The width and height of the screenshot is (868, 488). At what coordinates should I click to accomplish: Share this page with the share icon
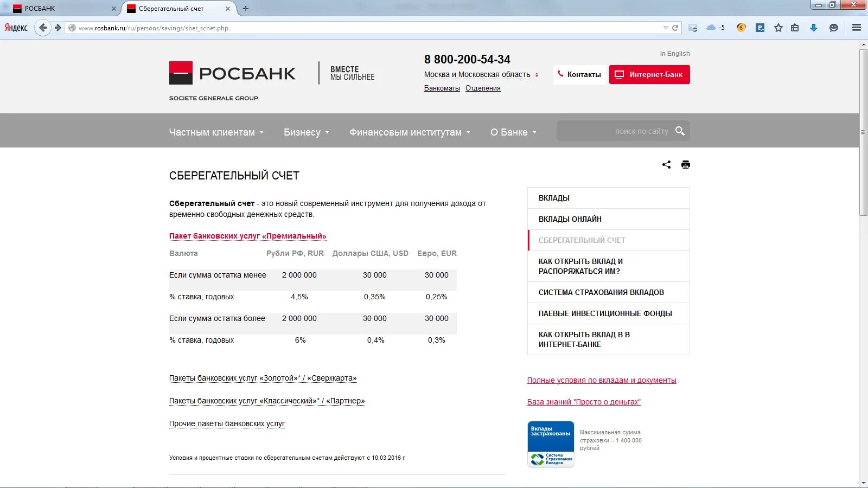(666, 165)
